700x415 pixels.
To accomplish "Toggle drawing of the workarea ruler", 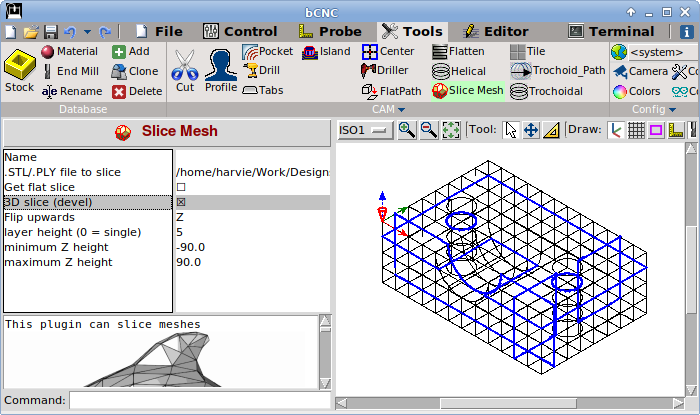I will click(x=676, y=130).
